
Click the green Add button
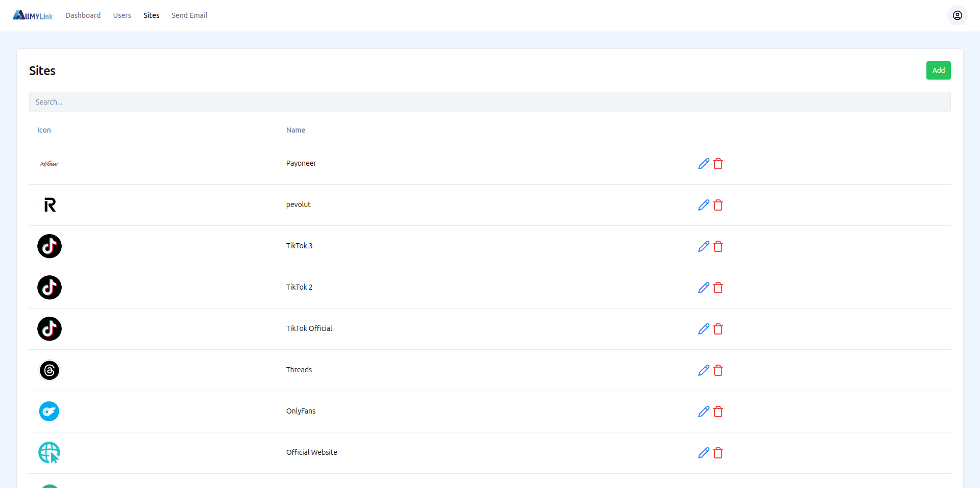938,70
